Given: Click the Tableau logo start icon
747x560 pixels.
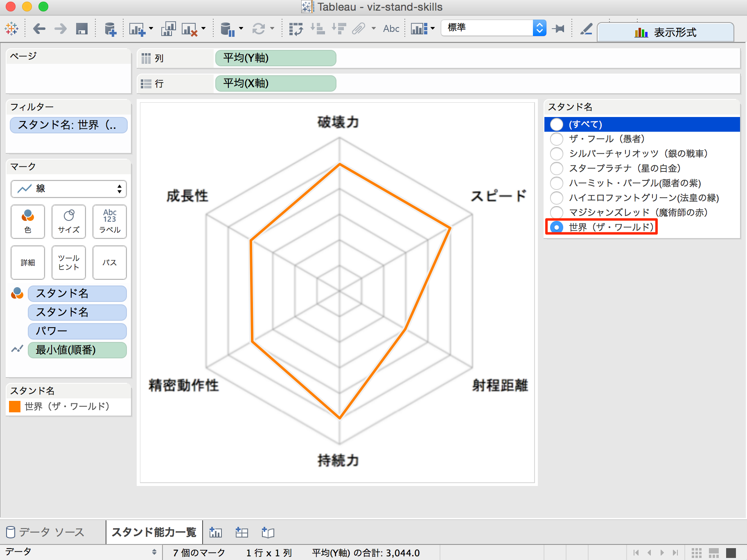Looking at the screenshot, I should coord(11,29).
